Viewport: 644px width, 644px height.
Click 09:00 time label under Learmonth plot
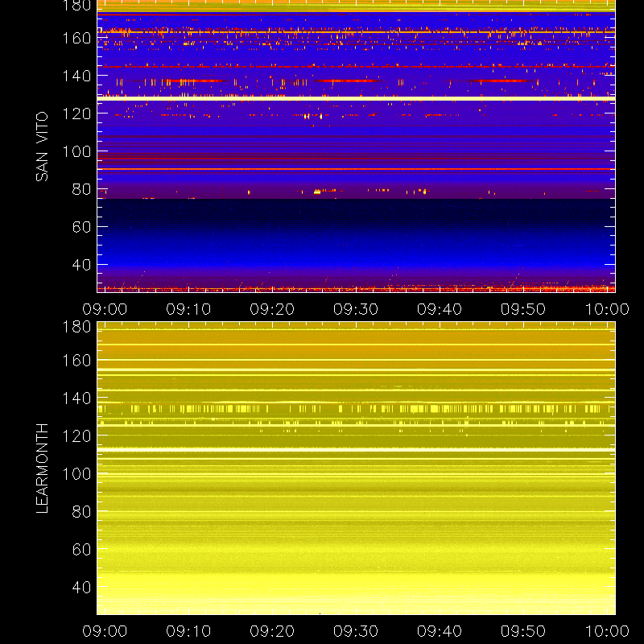[105, 631]
